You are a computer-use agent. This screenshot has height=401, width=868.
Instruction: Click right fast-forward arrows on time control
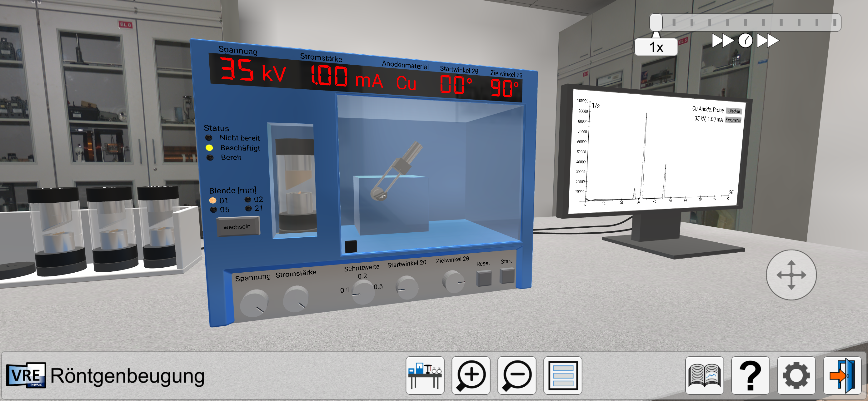point(768,41)
